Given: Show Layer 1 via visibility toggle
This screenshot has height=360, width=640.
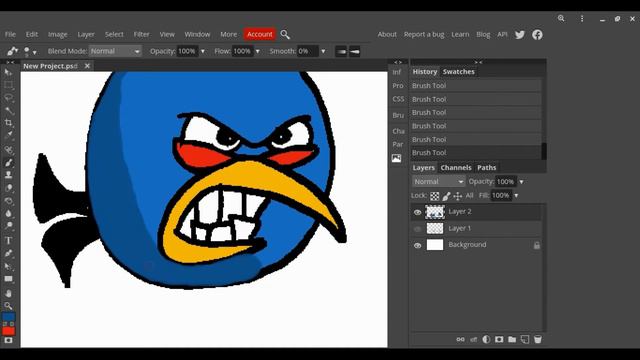Looking at the screenshot, I should point(417,229).
